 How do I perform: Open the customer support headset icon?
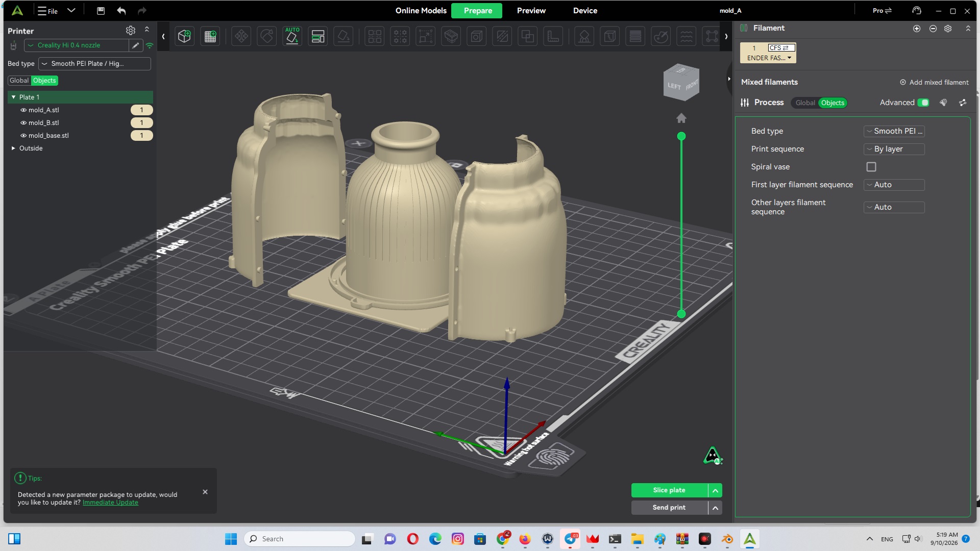(x=917, y=11)
